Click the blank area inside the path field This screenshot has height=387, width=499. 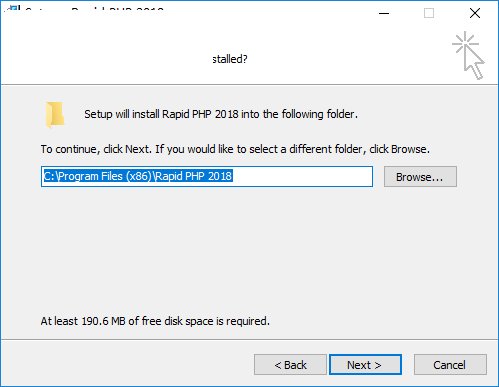[302, 176]
